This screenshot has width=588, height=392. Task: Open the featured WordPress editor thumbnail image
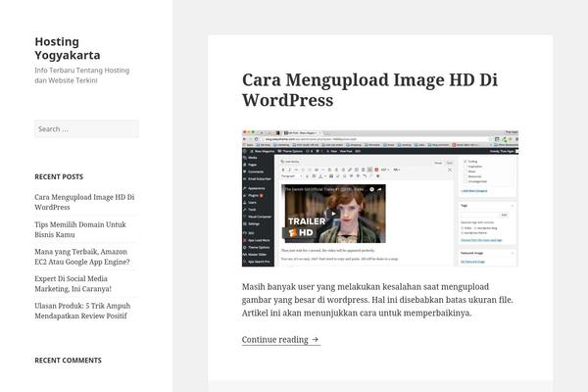(x=380, y=198)
